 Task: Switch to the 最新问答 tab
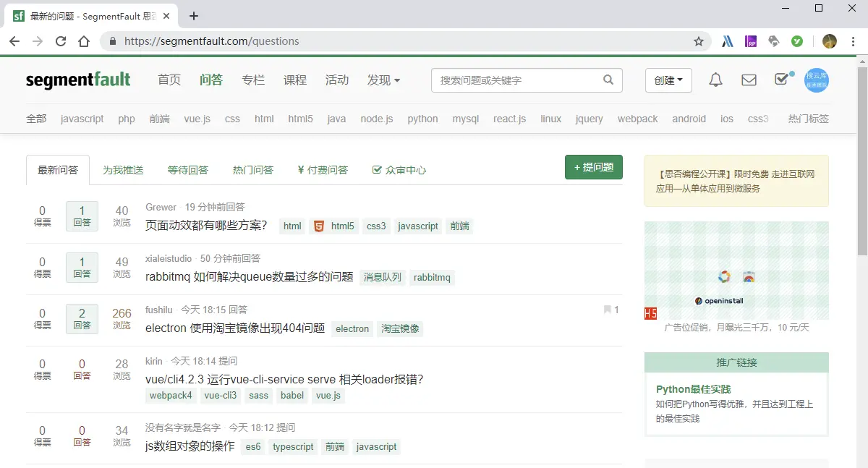click(58, 170)
